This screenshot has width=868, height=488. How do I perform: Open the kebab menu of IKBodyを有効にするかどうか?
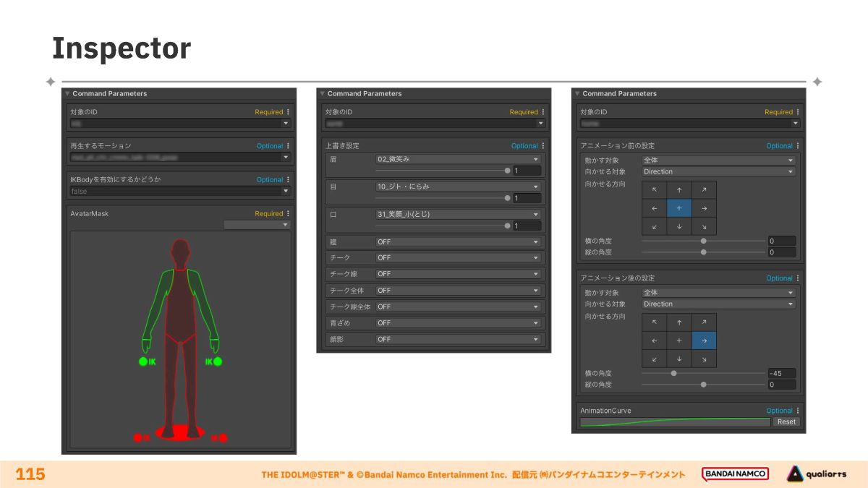click(288, 179)
